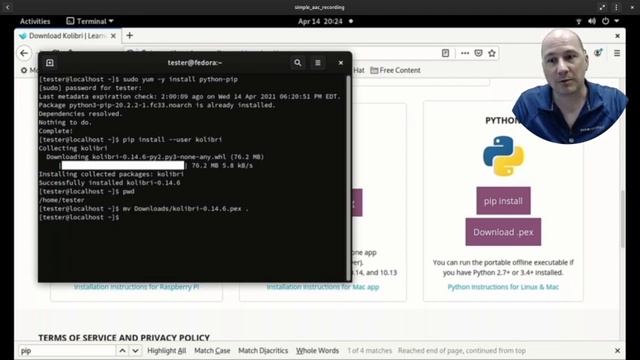This screenshot has width=640, height=360.
Task: Bookmark this page with star icon
Action: point(492,53)
